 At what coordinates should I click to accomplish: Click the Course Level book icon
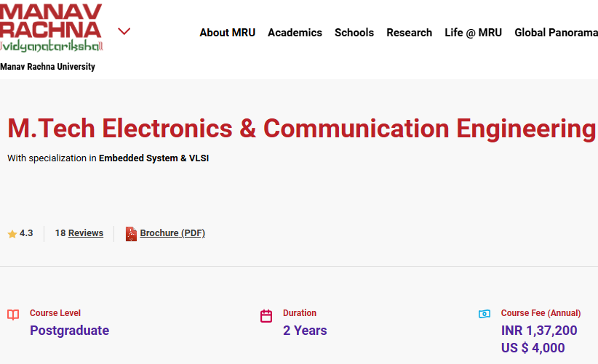coord(13,315)
